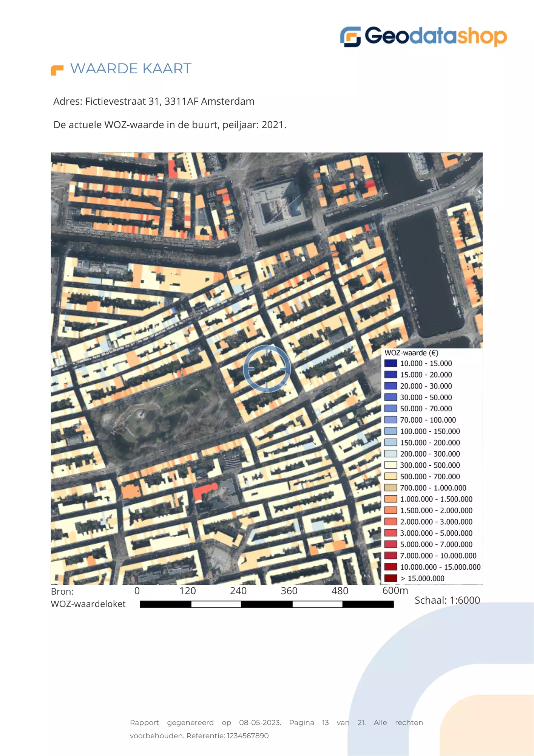Viewport: 534px width, 756px height.
Task: Select the WAARDE KAART heading
Action: click(x=131, y=69)
